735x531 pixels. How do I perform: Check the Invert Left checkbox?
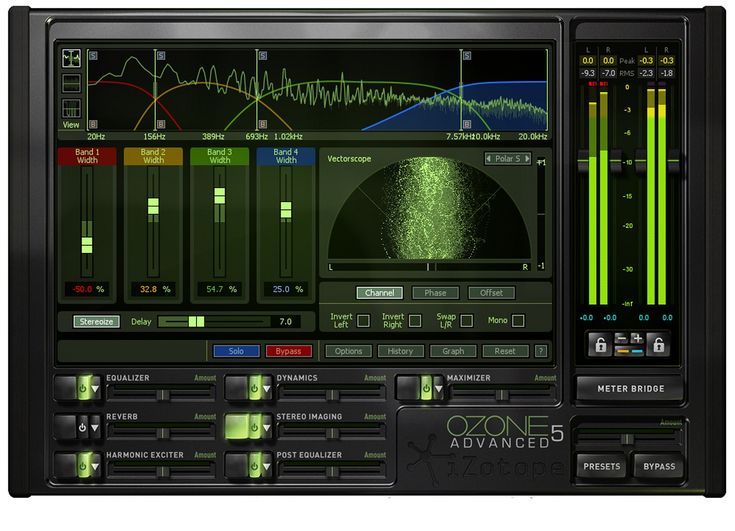[x=363, y=321]
